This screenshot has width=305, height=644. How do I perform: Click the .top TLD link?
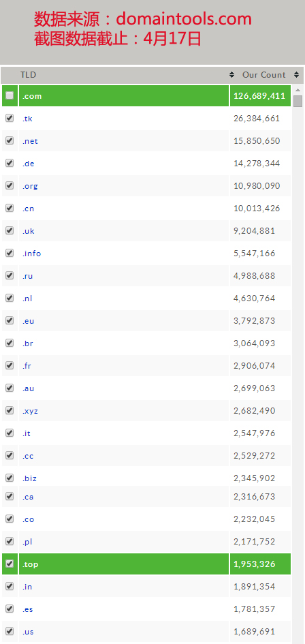tap(31, 564)
